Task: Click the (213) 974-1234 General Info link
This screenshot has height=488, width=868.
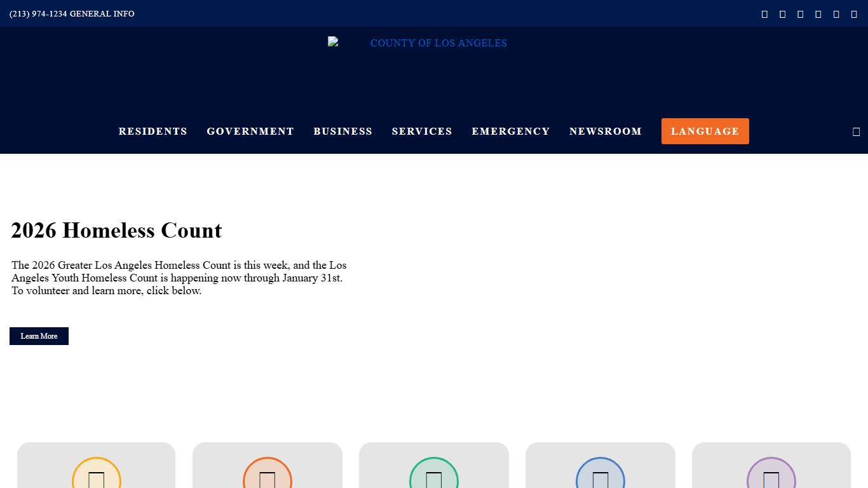Action: click(71, 13)
